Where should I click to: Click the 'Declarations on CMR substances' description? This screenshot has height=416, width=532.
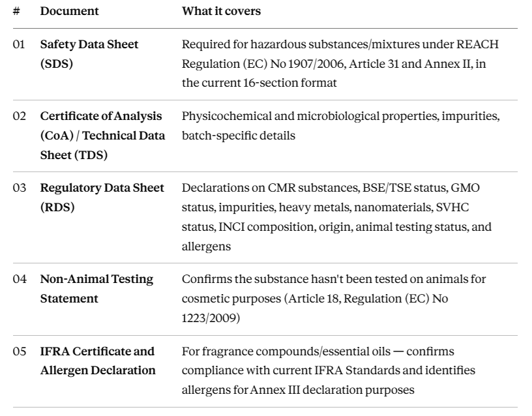[x=336, y=217]
